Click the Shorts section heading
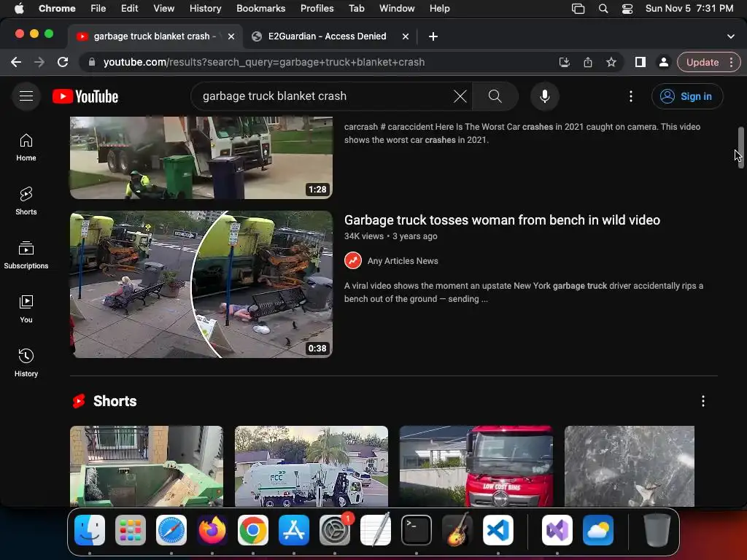 115,401
